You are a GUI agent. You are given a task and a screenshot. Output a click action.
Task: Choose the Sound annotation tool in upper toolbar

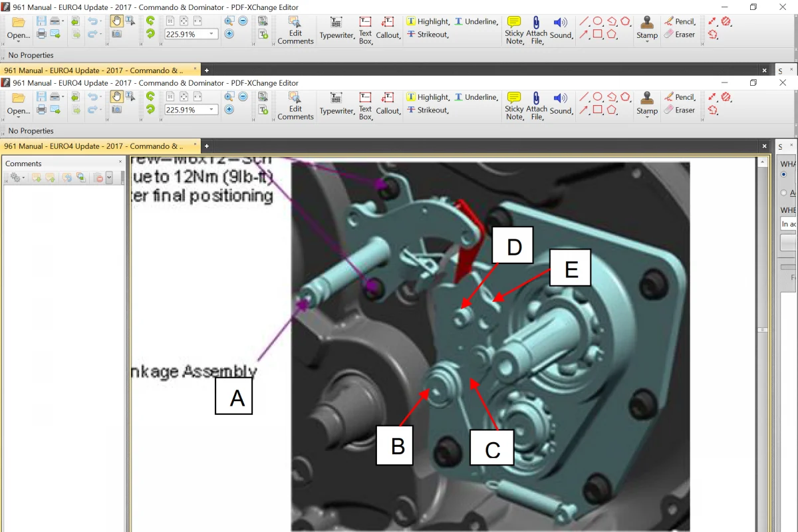[x=561, y=27]
